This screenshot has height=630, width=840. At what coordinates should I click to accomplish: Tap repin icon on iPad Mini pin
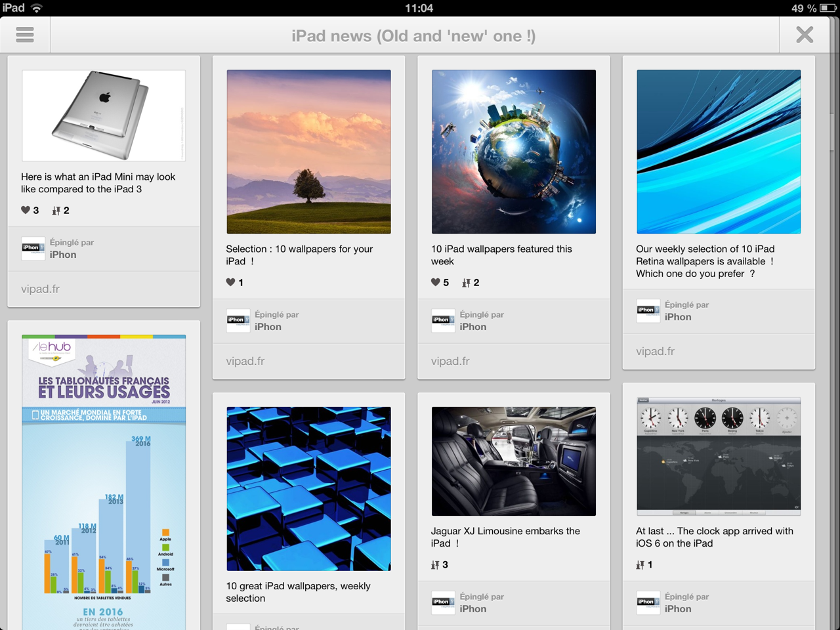(x=56, y=211)
